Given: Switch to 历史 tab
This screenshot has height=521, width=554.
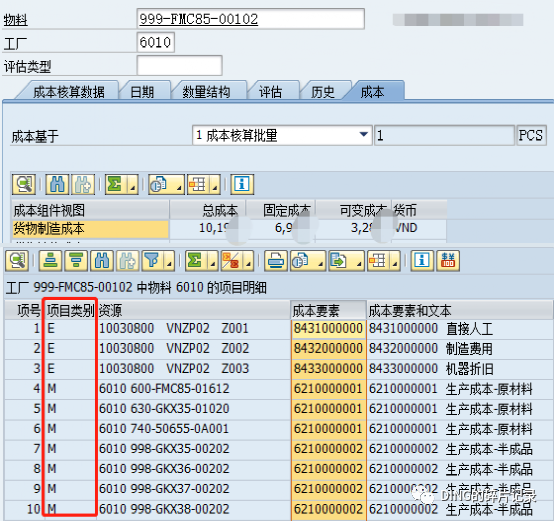Looking at the screenshot, I should (322, 92).
